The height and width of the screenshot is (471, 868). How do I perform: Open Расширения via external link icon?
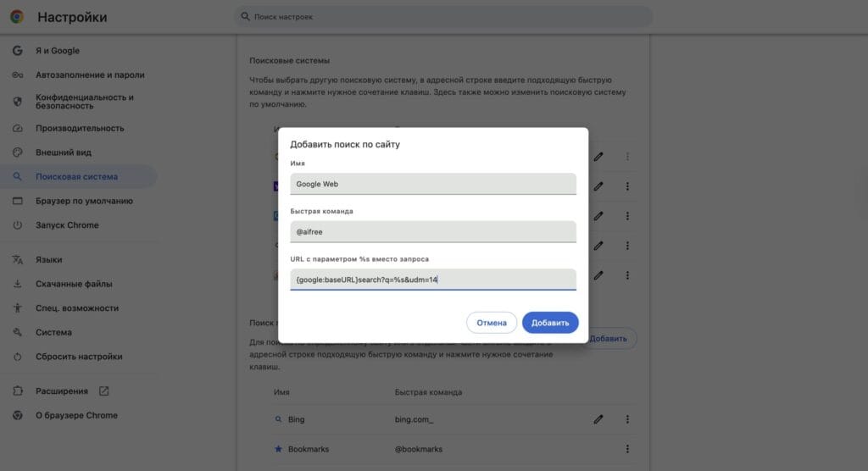coord(103,391)
